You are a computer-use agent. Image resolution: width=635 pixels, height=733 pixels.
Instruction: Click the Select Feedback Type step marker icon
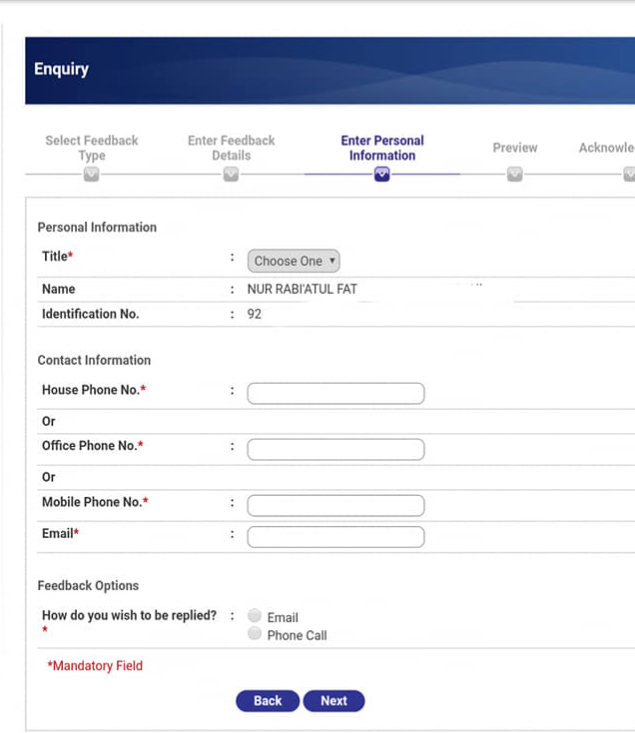[91, 174]
